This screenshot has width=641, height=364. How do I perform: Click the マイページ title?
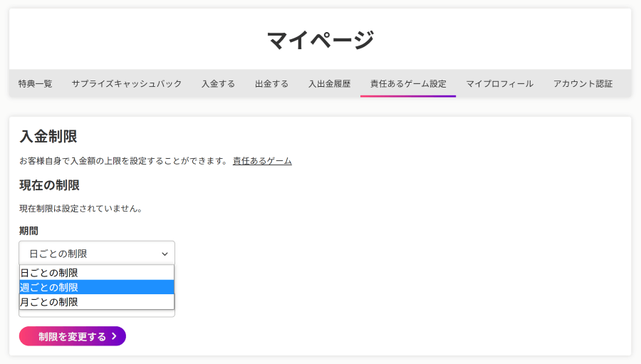pos(320,40)
